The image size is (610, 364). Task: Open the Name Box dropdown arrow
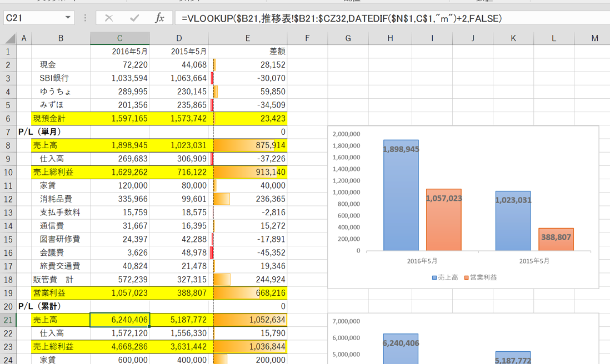68,18
